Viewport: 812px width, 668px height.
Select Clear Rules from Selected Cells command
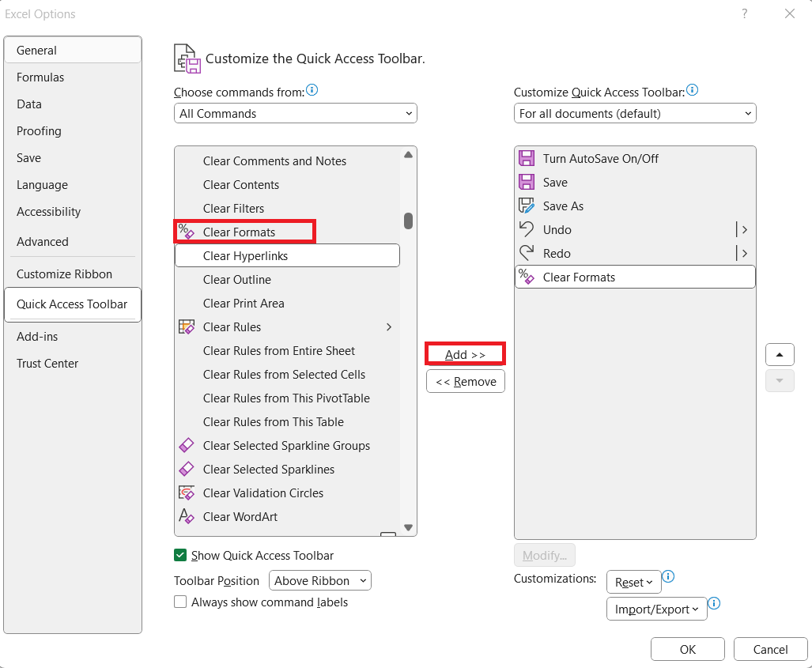pyautogui.click(x=288, y=375)
